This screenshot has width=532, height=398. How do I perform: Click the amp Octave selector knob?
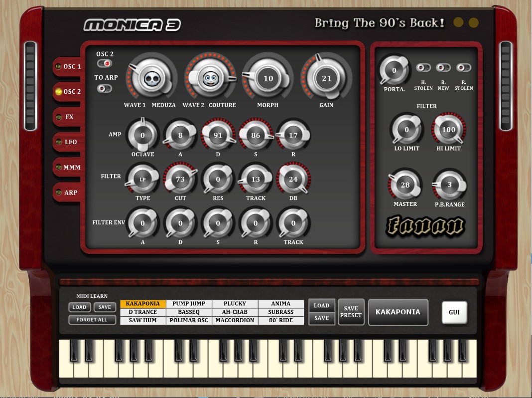pos(142,136)
